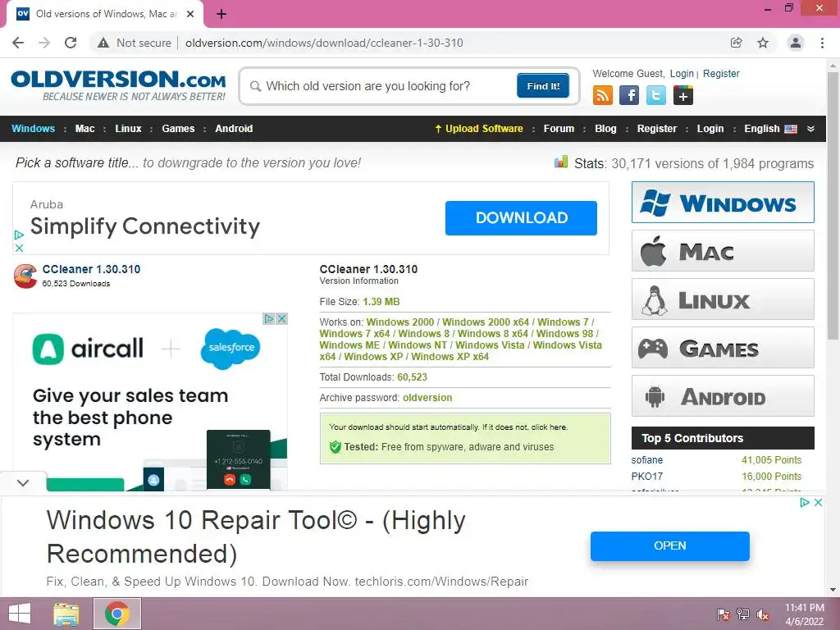The width and height of the screenshot is (840, 630).
Task: Select the Linux platform button in sidebar
Action: 723,299
